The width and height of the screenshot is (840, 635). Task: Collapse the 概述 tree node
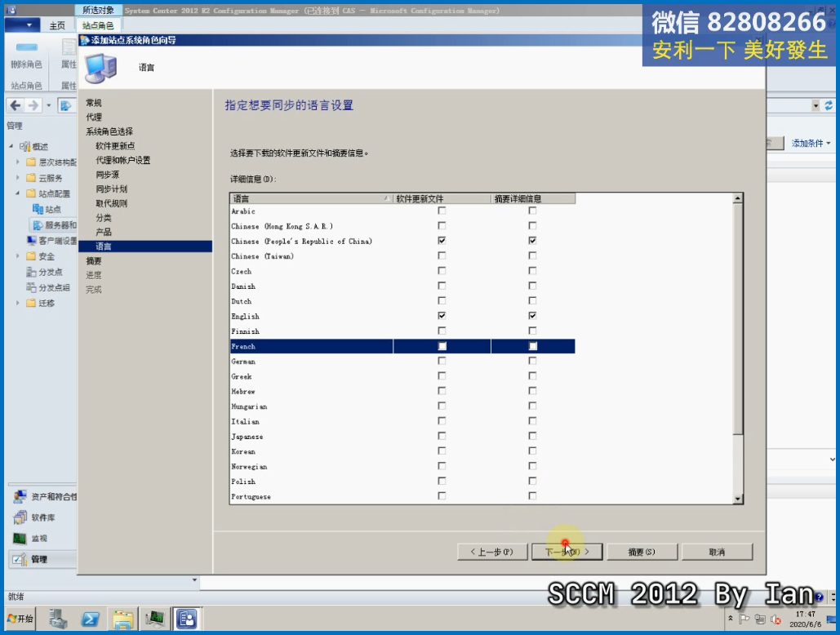[x=11, y=146]
